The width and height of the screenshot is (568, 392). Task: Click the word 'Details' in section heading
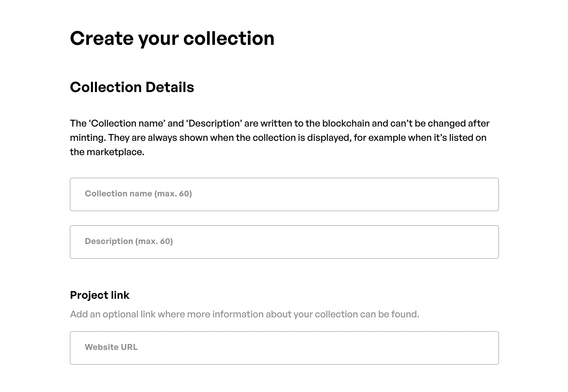tap(170, 87)
